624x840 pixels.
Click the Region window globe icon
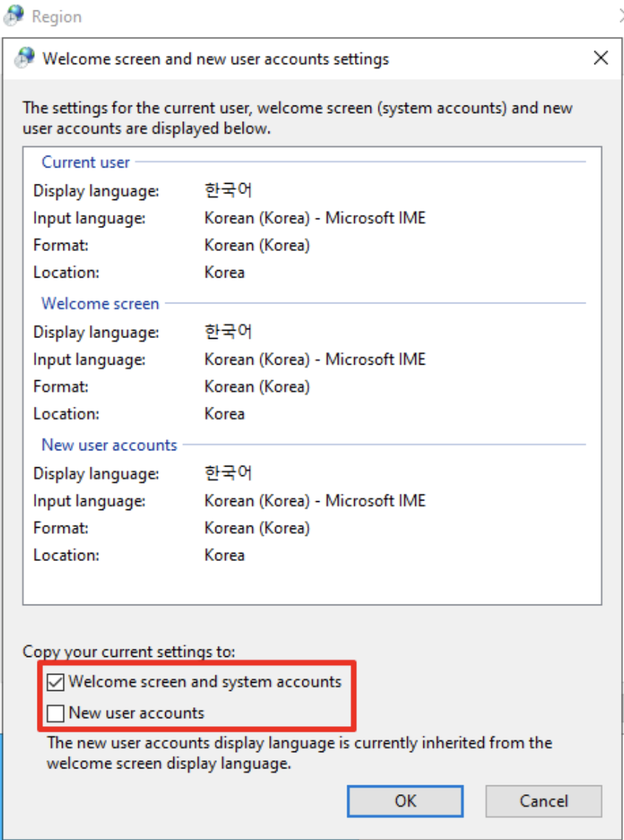(x=13, y=16)
